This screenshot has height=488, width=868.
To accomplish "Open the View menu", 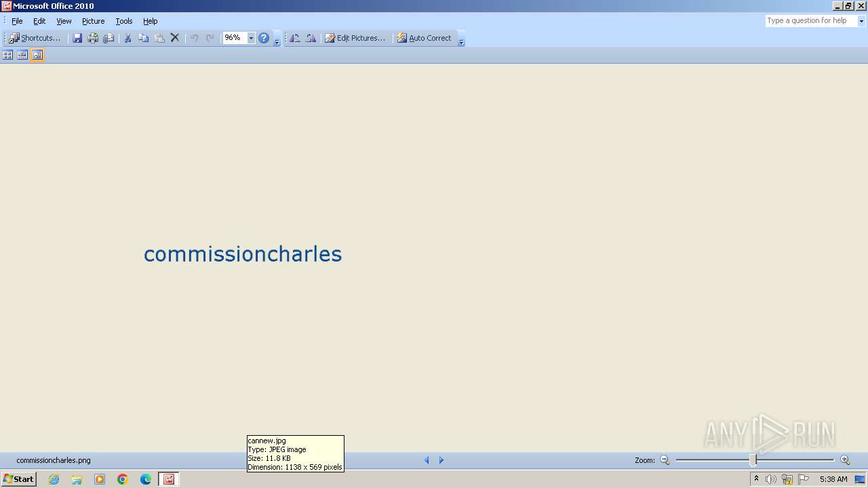I will (64, 21).
